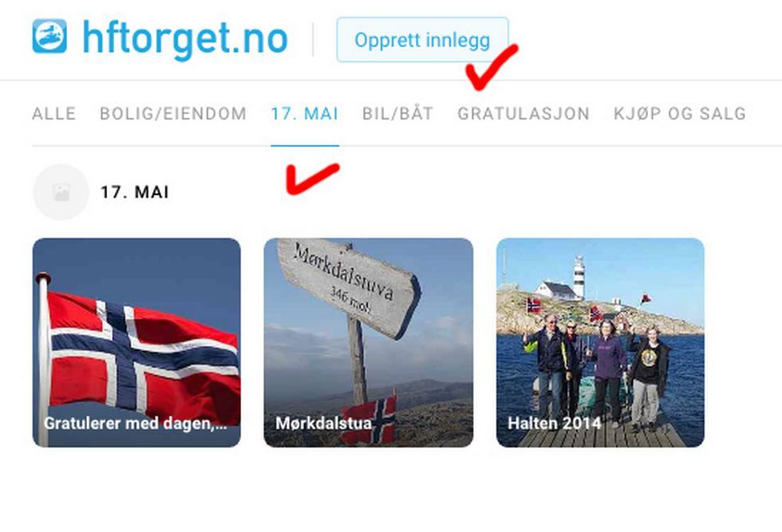Select the KJØP OG SALG tab
This screenshot has width=782, height=532.
(x=680, y=114)
